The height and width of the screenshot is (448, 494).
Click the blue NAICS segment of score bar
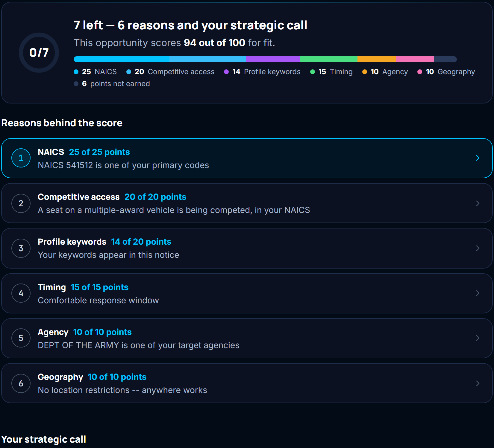coord(122,59)
